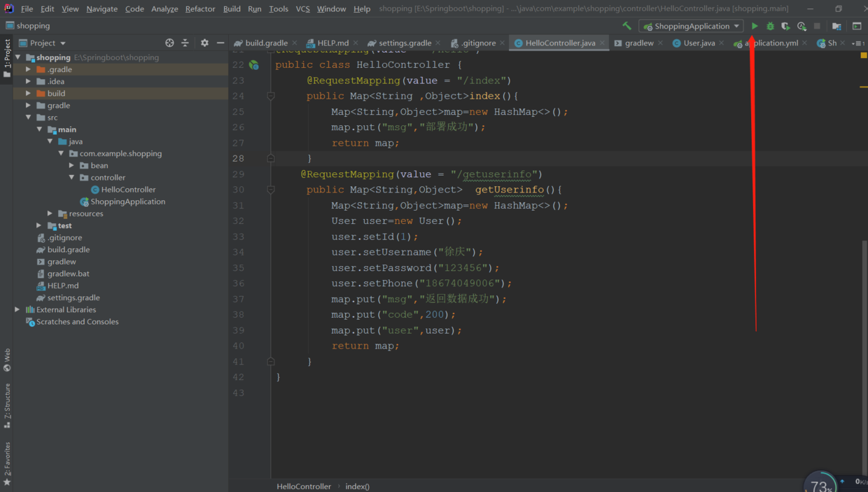
Task: Click the green Run button
Action: [x=755, y=26]
